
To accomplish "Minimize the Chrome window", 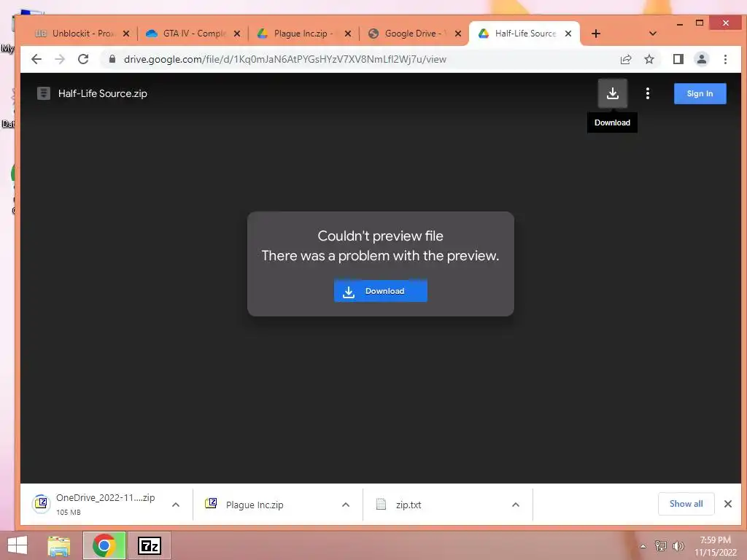I will click(x=680, y=23).
